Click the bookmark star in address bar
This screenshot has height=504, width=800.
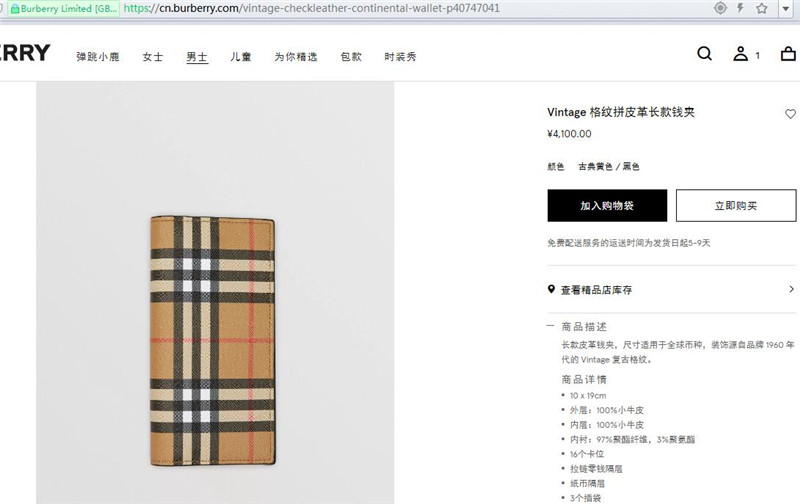(x=762, y=8)
